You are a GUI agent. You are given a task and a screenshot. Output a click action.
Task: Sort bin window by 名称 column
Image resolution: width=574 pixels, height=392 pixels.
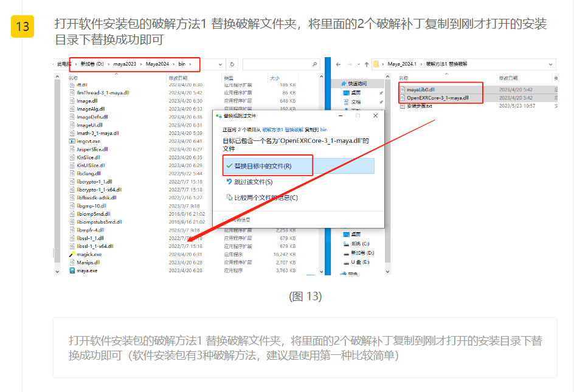[x=73, y=78]
